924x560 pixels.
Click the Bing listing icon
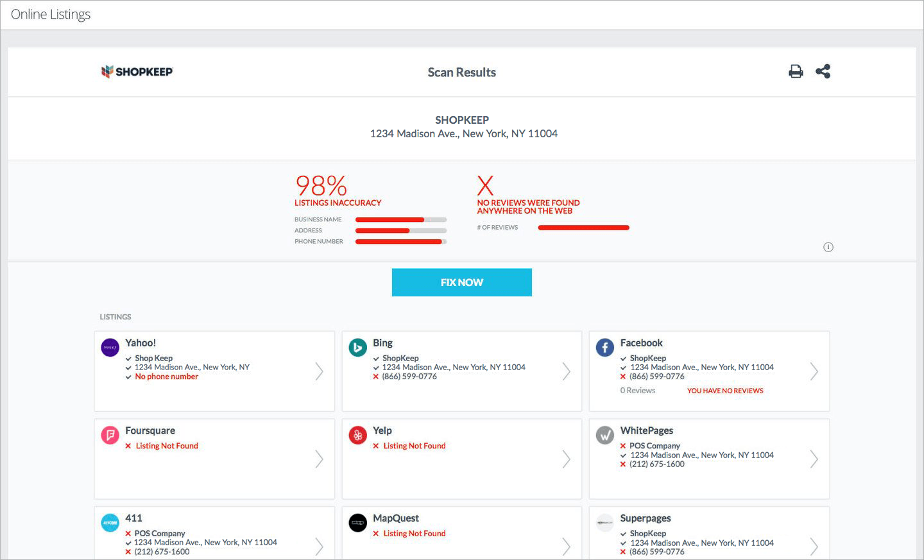(x=357, y=347)
